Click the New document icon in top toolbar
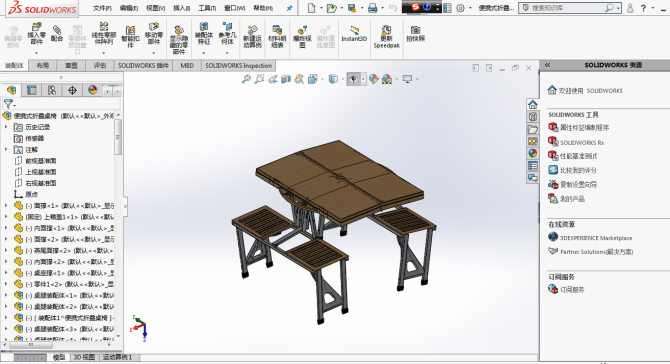 click(x=311, y=8)
